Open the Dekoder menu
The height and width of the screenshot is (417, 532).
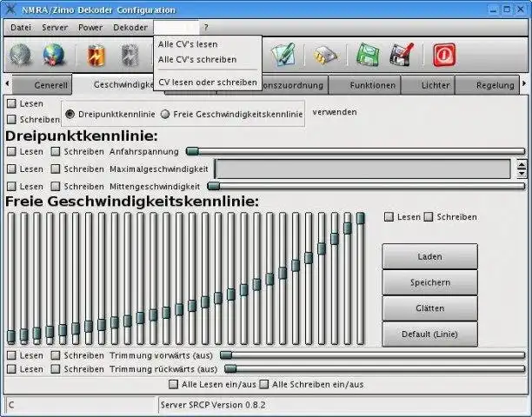point(130,28)
